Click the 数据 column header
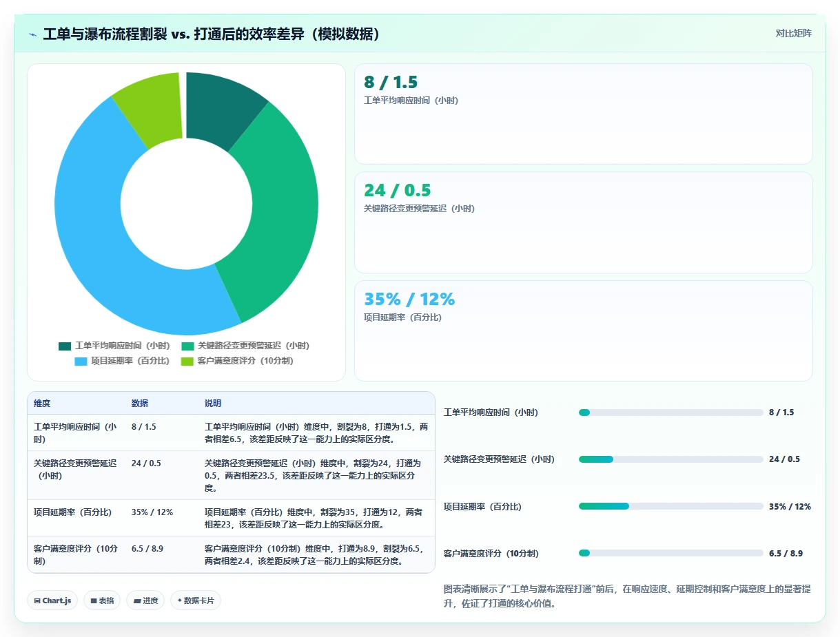Viewport: 840px width, 637px height. [140, 404]
